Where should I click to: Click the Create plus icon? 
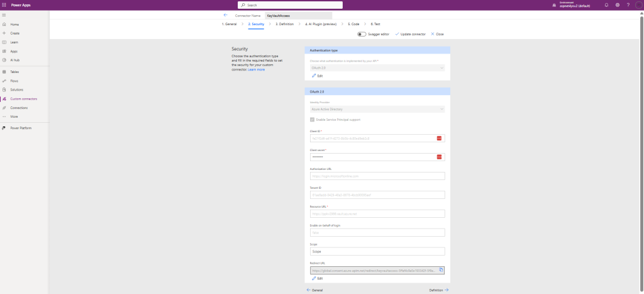tap(4, 33)
